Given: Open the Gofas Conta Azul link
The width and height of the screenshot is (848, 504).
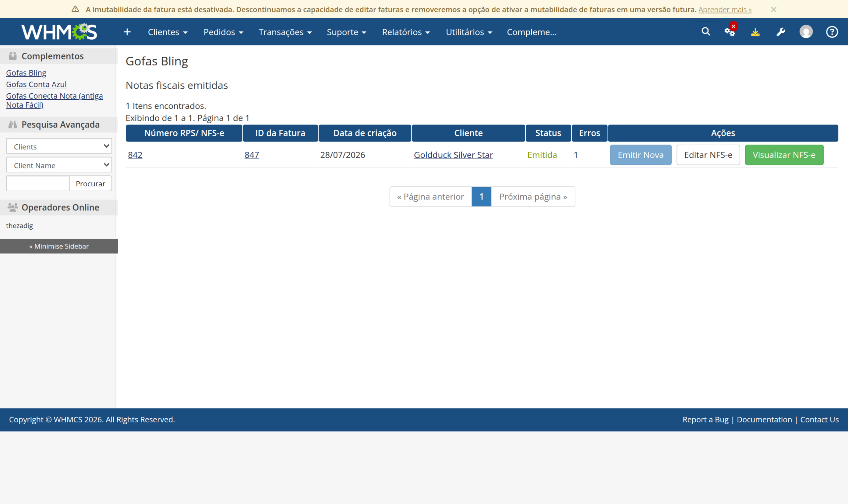Looking at the screenshot, I should (x=36, y=84).
